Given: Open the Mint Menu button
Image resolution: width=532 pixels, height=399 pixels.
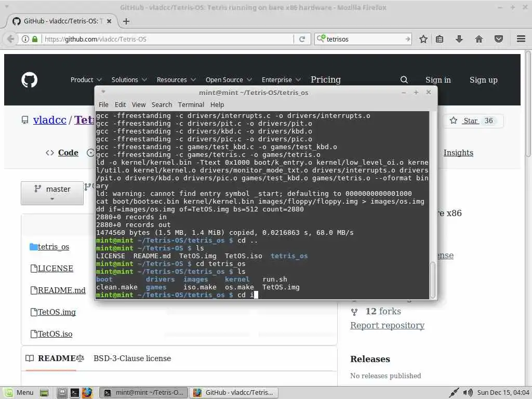Looking at the screenshot, I should click(x=19, y=393).
